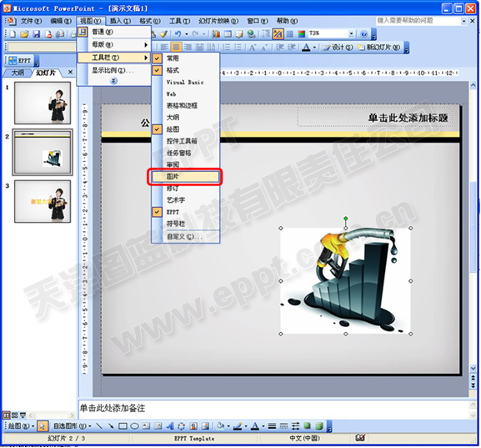Select the Oval drawing tool
This screenshot has width=481, height=448.
pyautogui.click(x=134, y=426)
